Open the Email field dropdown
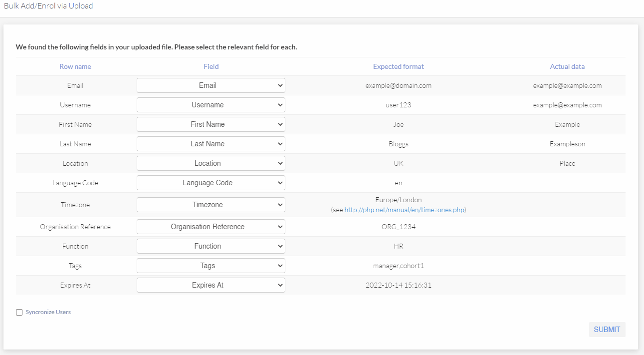This screenshot has width=644, height=355. (211, 85)
